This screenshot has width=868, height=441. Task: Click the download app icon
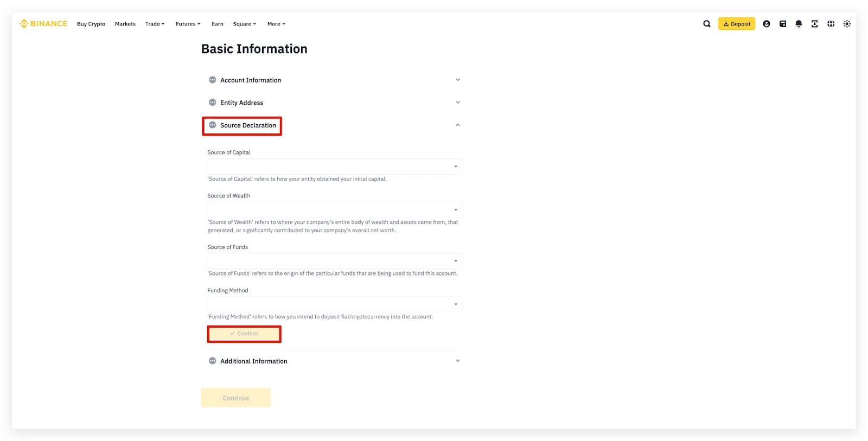[814, 24]
